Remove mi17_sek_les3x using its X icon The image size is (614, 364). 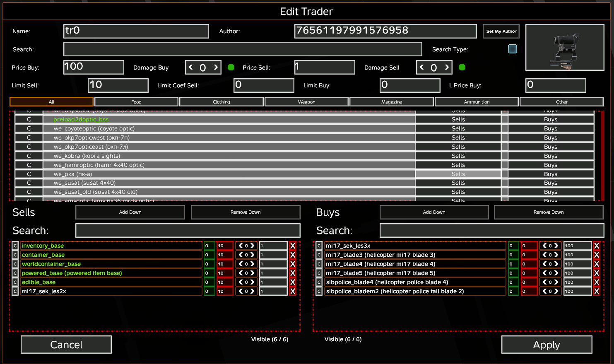point(597,246)
